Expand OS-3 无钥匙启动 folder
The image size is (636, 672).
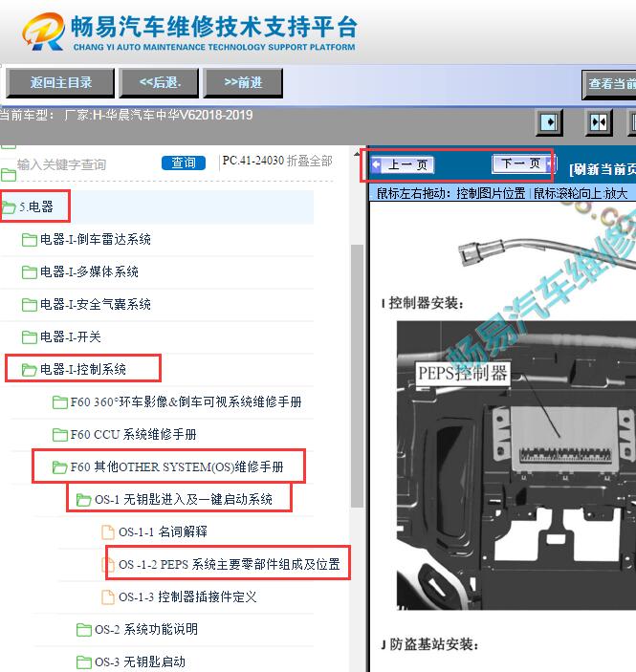point(140,661)
